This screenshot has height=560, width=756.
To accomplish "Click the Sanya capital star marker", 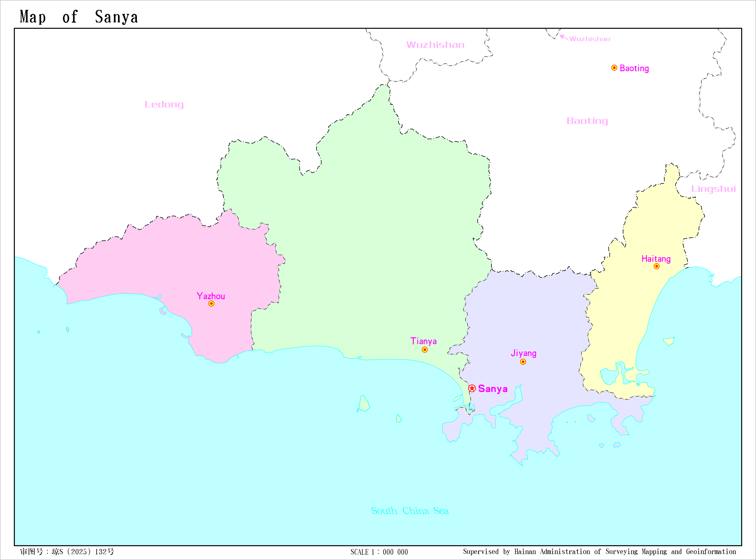I will [x=472, y=388].
